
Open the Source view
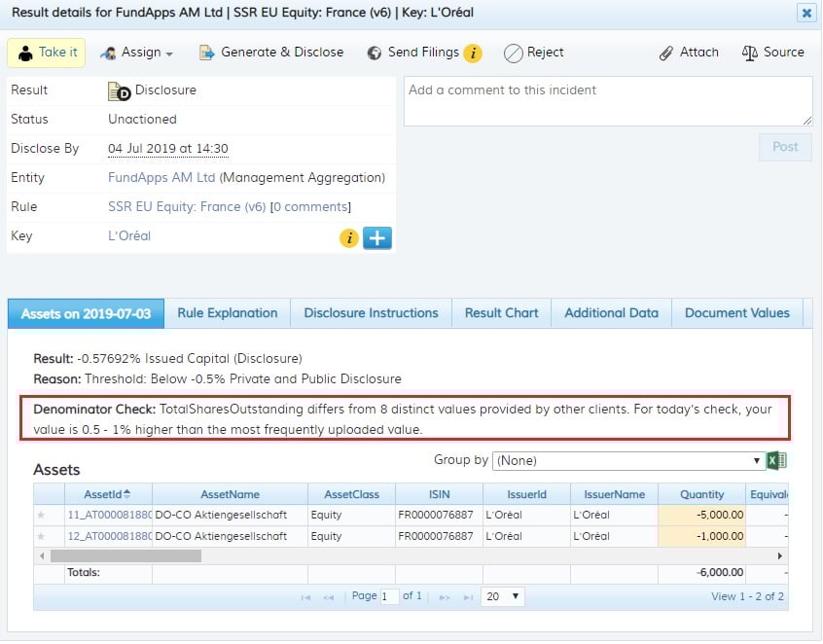773,53
